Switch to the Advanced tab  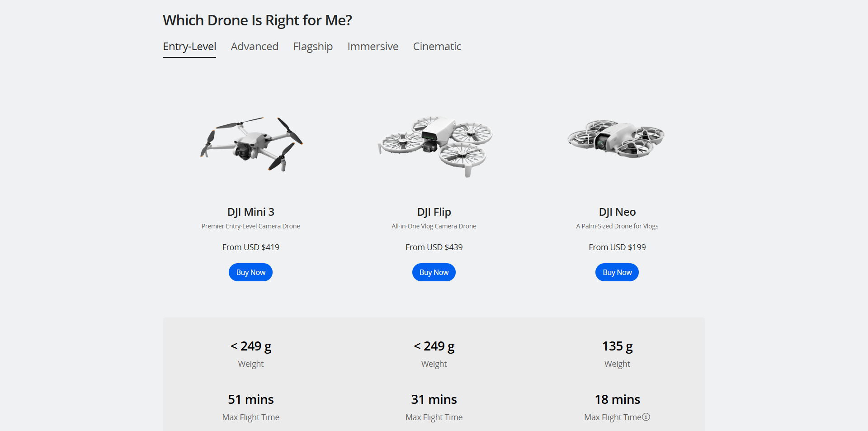pos(254,47)
